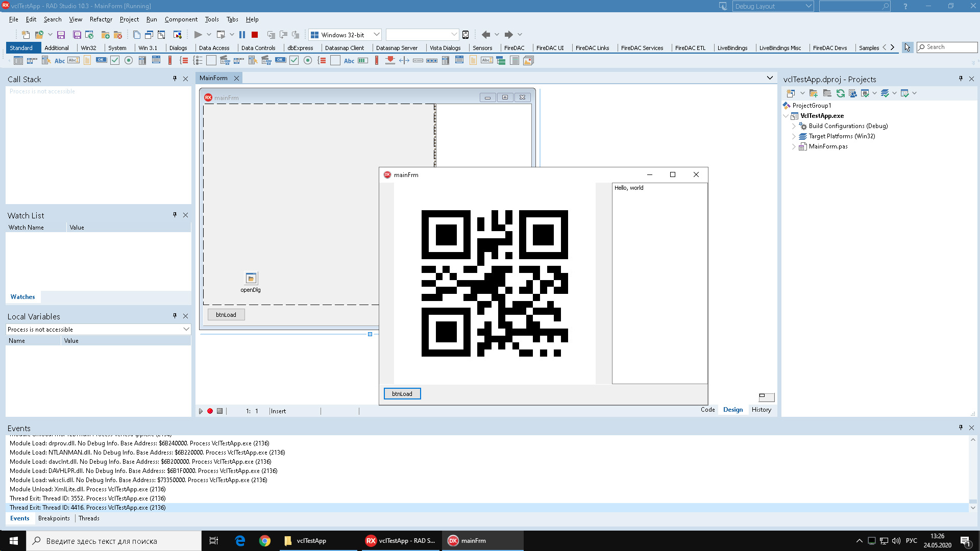Screen dimensions: 980x551
Task: Click the Watches tab label
Action: (x=23, y=297)
